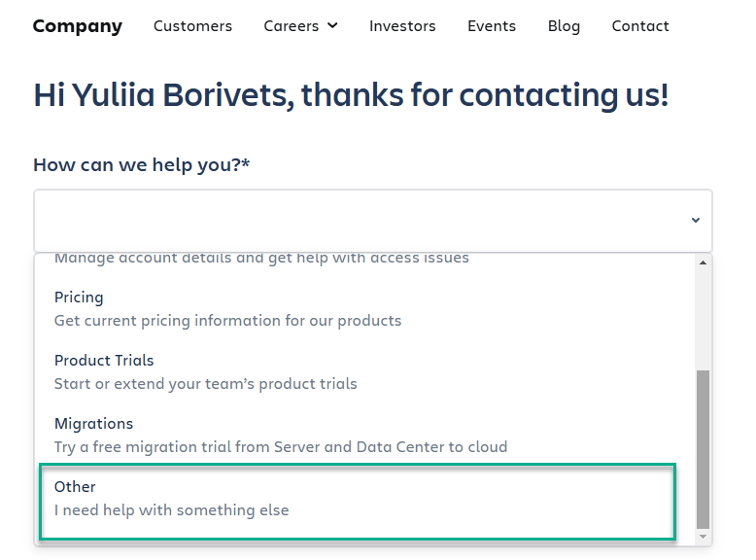Click the 'How can we help you?' label
756x560 pixels.
(x=142, y=165)
